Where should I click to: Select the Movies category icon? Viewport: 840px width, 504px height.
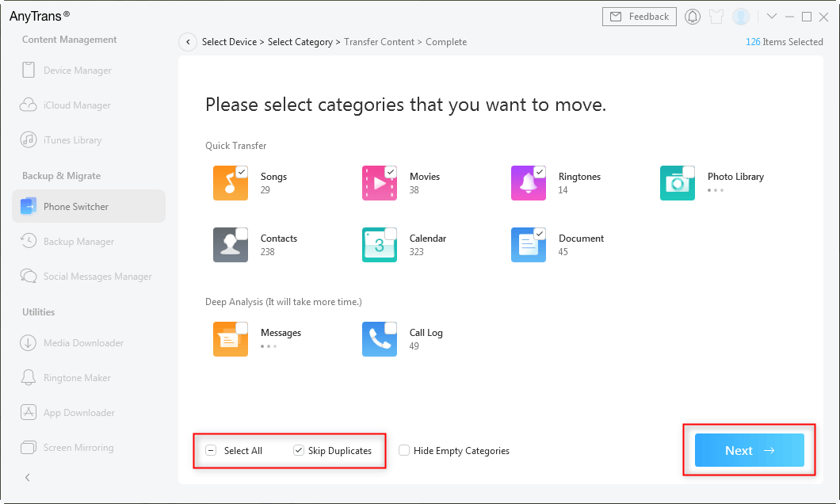click(380, 183)
